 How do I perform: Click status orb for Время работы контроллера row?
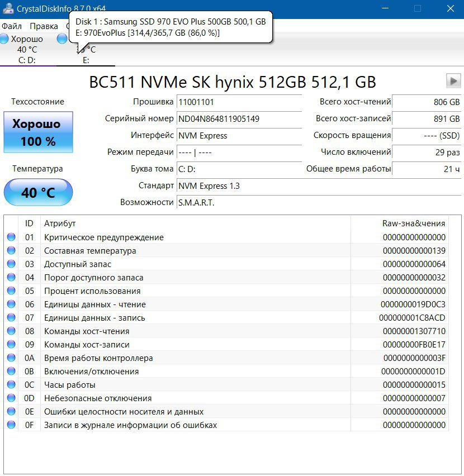11,358
